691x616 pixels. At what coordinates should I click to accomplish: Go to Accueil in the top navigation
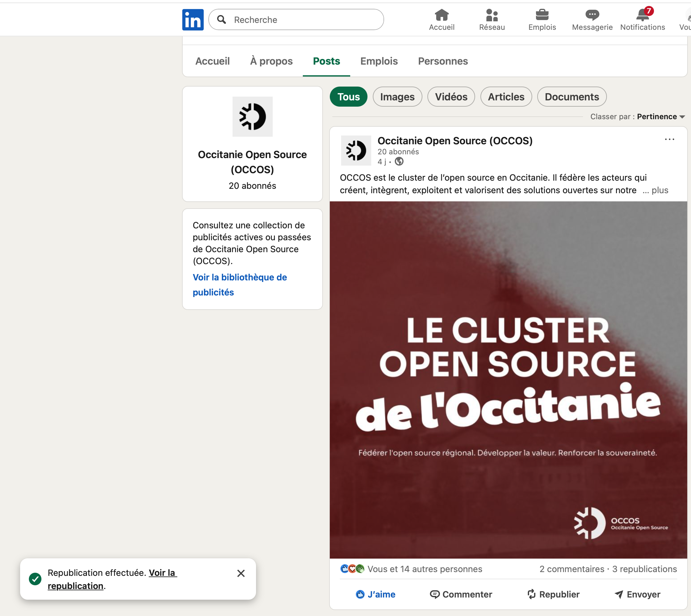click(x=442, y=20)
